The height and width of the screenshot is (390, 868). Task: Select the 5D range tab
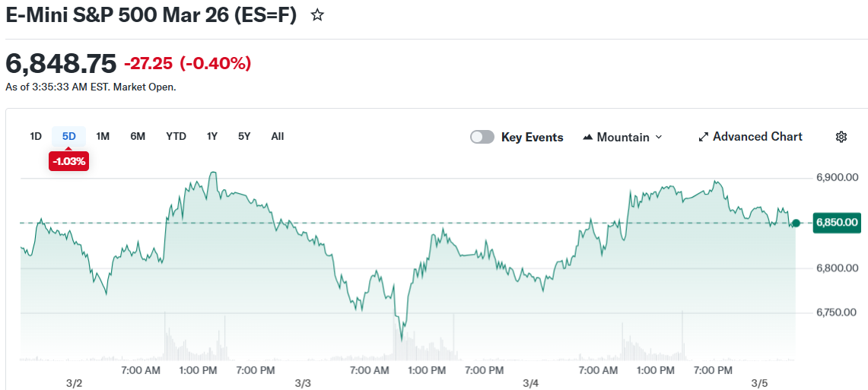click(x=68, y=136)
